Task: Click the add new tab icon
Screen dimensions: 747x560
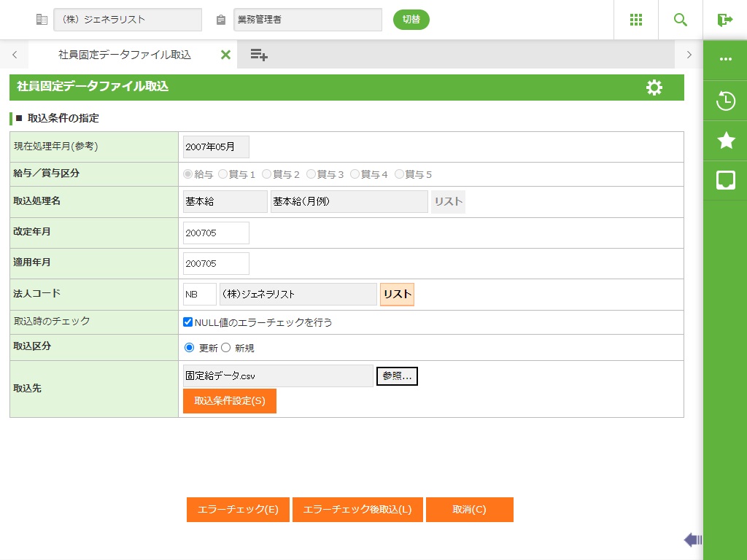Action: tap(258, 55)
